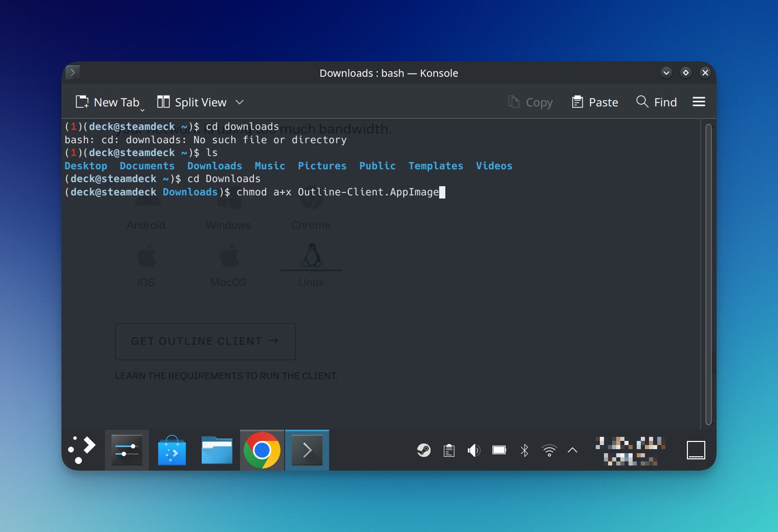Open a New Tab in Konsole
The width and height of the screenshot is (778, 532).
(x=107, y=102)
